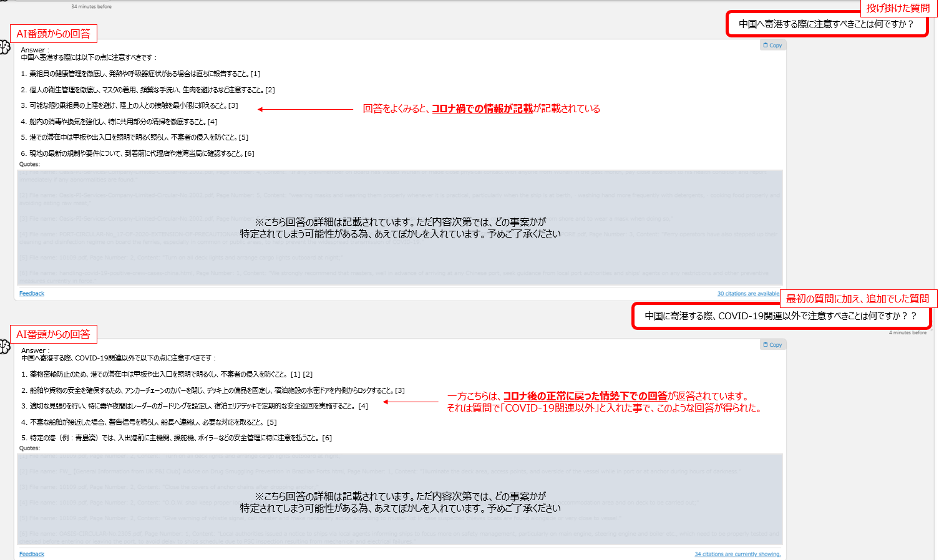Image resolution: width=939 pixels, height=560 pixels.
Task: Click citation [4] after the gangway watch item
Action: 363,407
